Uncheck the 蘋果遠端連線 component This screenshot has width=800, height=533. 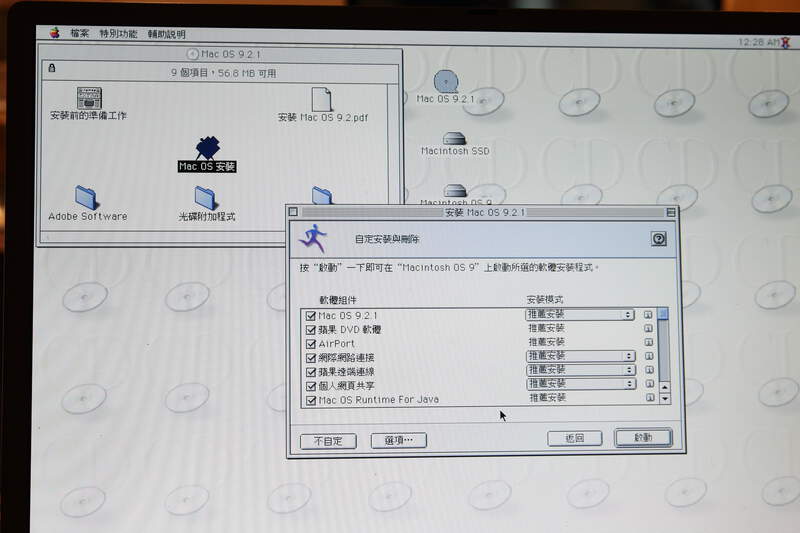point(311,372)
